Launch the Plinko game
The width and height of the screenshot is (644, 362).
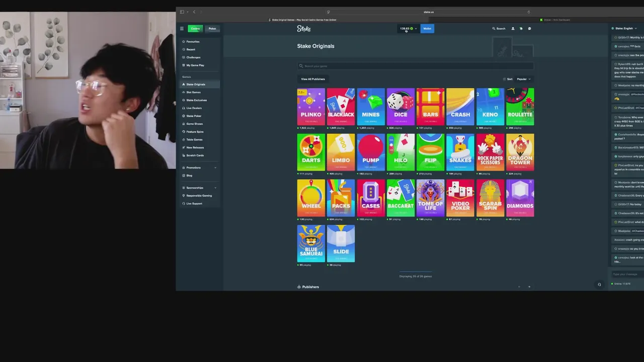pos(311,106)
